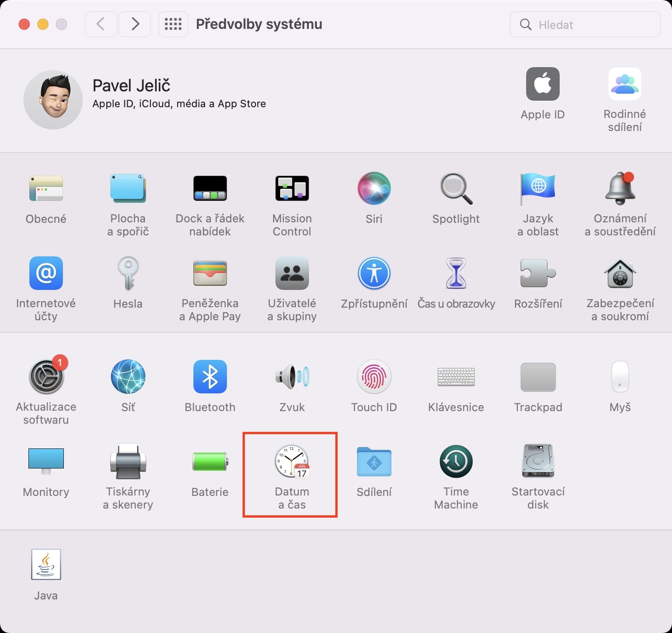
Task: Open Klávesnice keyboard preferences
Action: pos(456,377)
